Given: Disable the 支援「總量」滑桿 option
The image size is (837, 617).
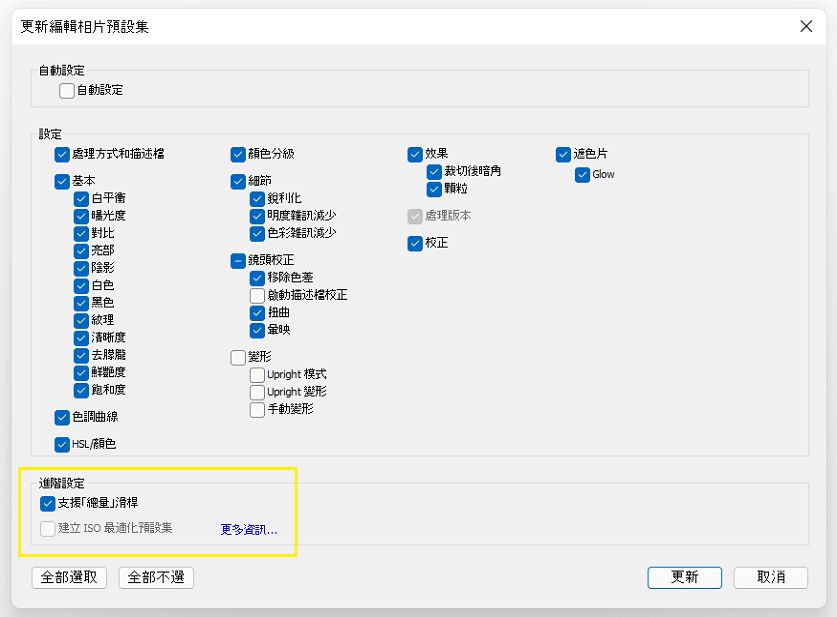Looking at the screenshot, I should coord(47,503).
